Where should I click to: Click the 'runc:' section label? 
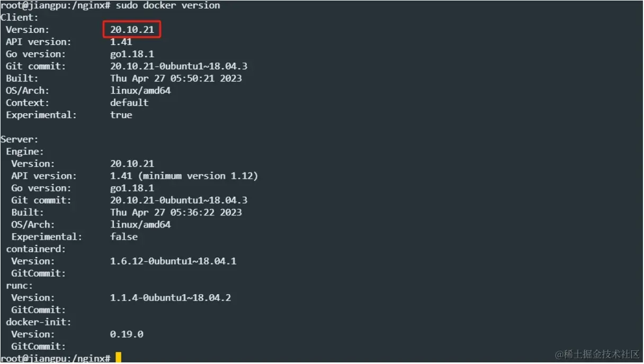[20, 285]
